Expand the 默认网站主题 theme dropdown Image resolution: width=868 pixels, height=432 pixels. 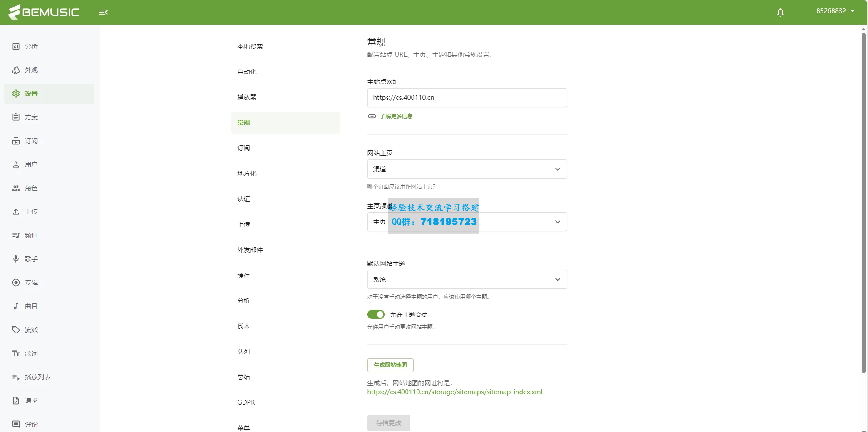467,279
